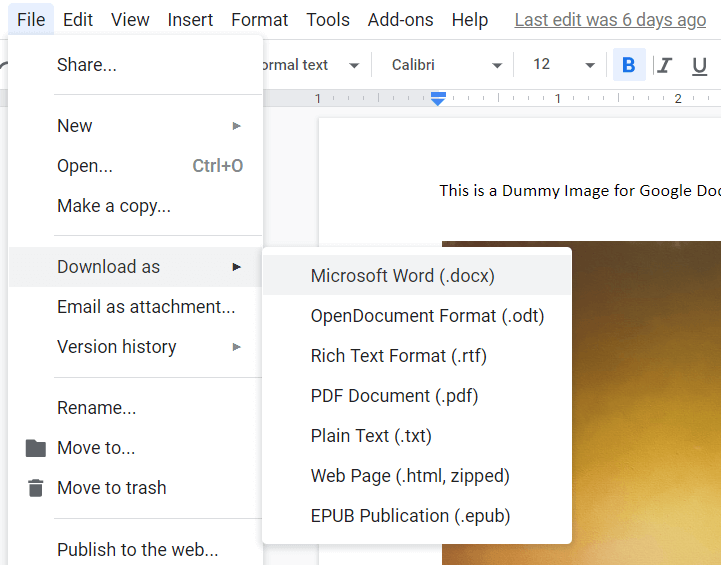The height and width of the screenshot is (565, 721).
Task: Click Share... in File menu
Action: (87, 65)
